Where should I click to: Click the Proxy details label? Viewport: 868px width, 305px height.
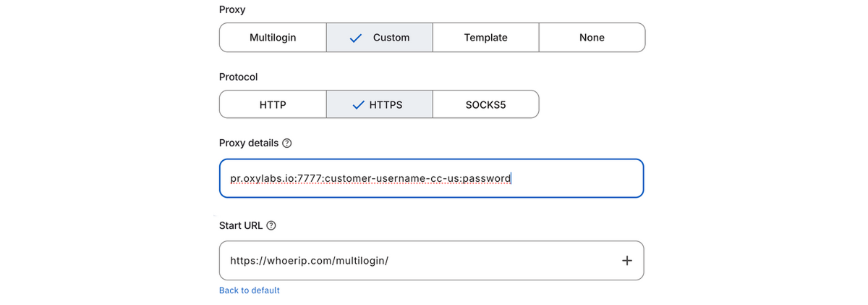(x=249, y=143)
